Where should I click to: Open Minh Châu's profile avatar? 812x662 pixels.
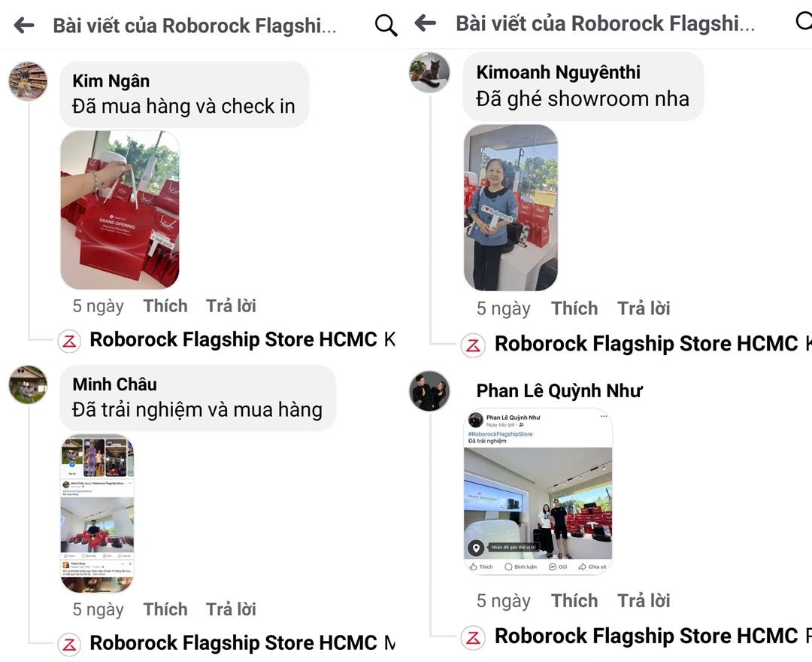pos(29,384)
